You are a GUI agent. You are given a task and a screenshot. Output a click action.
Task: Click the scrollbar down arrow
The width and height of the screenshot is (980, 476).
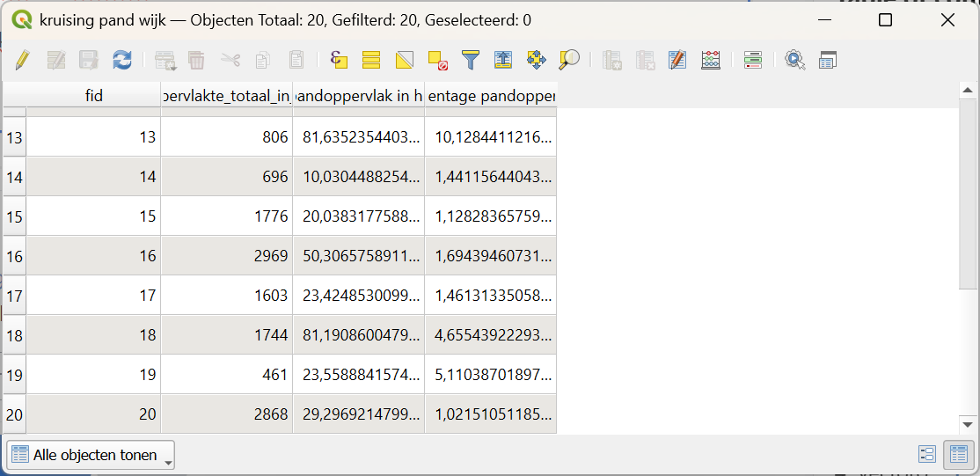pos(968,425)
